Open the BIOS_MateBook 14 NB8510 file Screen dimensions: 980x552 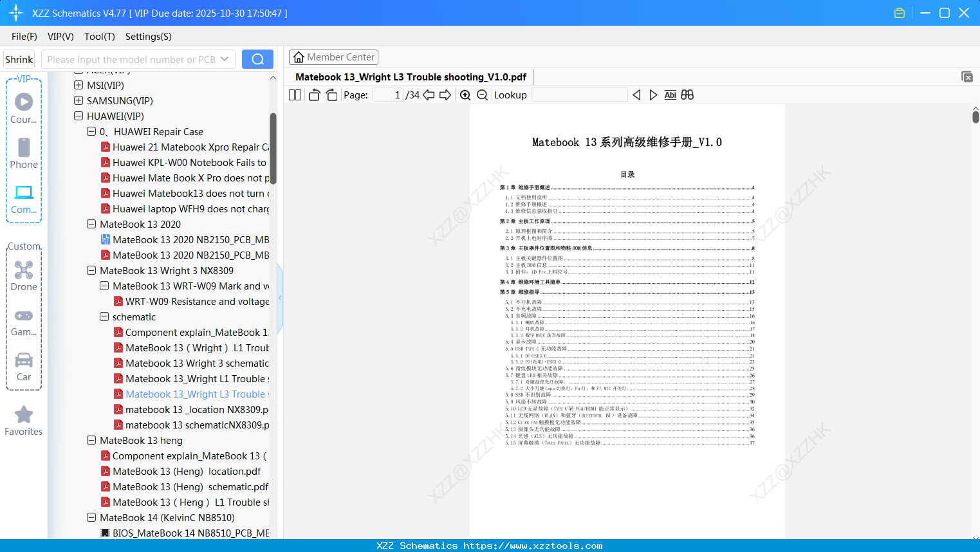tap(185, 533)
